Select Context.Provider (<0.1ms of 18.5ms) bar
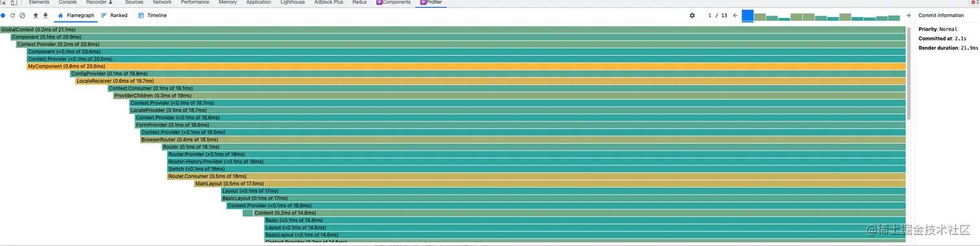 coord(523,132)
